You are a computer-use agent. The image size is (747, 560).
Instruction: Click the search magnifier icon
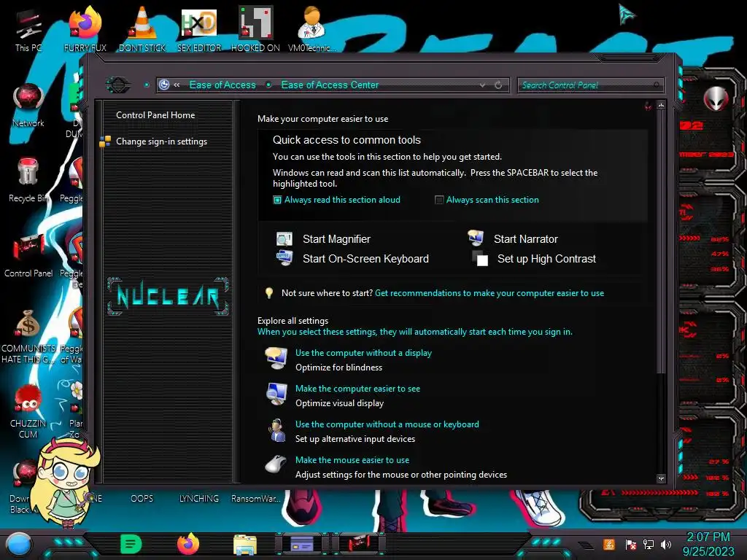[657, 85]
